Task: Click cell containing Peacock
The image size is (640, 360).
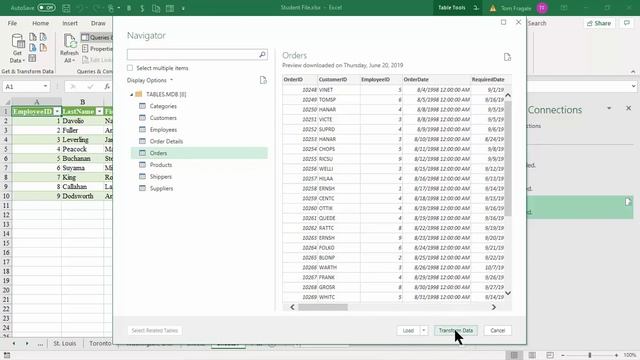Action: pos(82,149)
